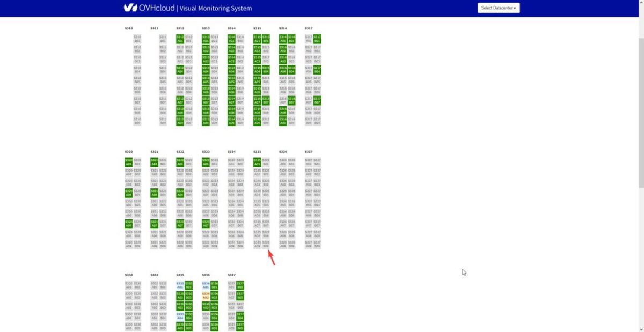Select green rack tile S320 A01
The height and width of the screenshot is (332, 644).
click(x=128, y=162)
